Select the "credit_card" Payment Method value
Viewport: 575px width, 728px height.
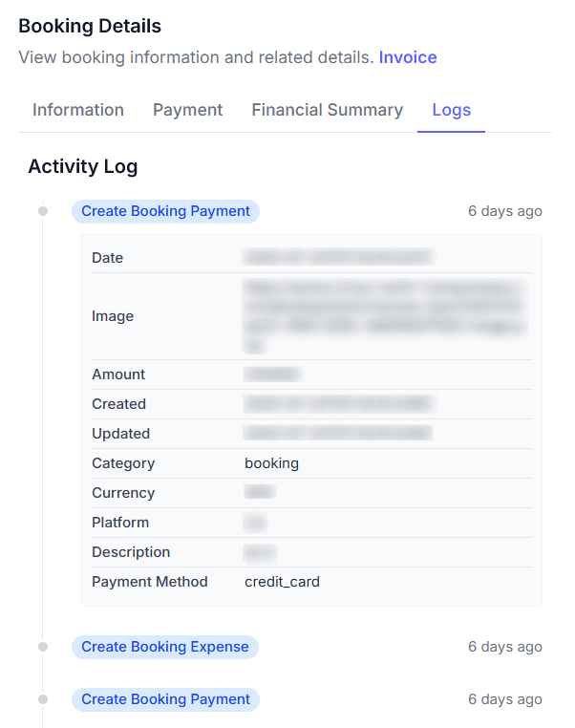point(282,581)
